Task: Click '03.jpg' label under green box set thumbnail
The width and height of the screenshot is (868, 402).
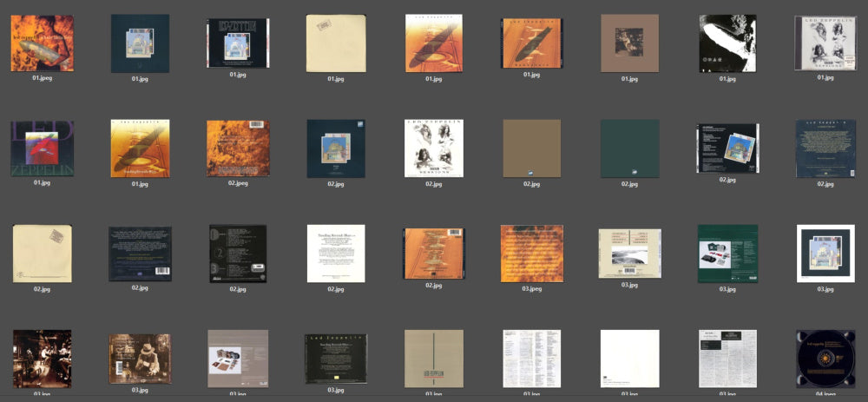Action: 728,289
